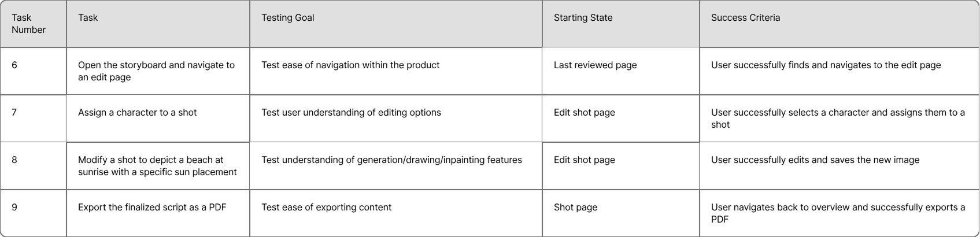980x237 pixels.
Task: Select the "Last reviewed page" cell
Action: coord(595,65)
